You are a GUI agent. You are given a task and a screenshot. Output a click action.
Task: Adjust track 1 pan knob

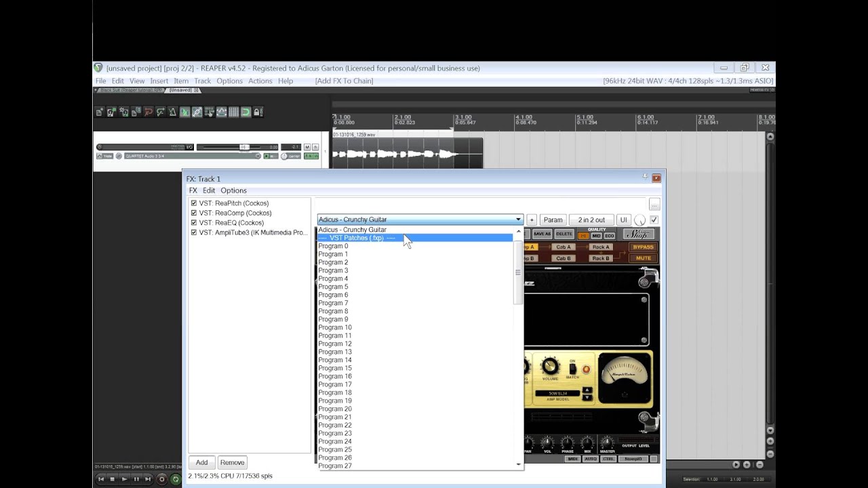pyautogui.click(x=284, y=156)
